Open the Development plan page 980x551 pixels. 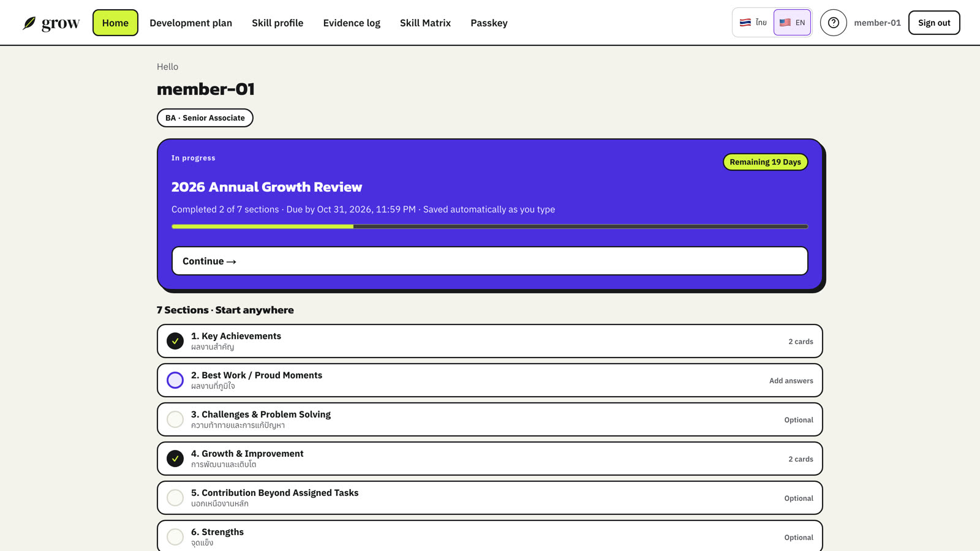(190, 23)
